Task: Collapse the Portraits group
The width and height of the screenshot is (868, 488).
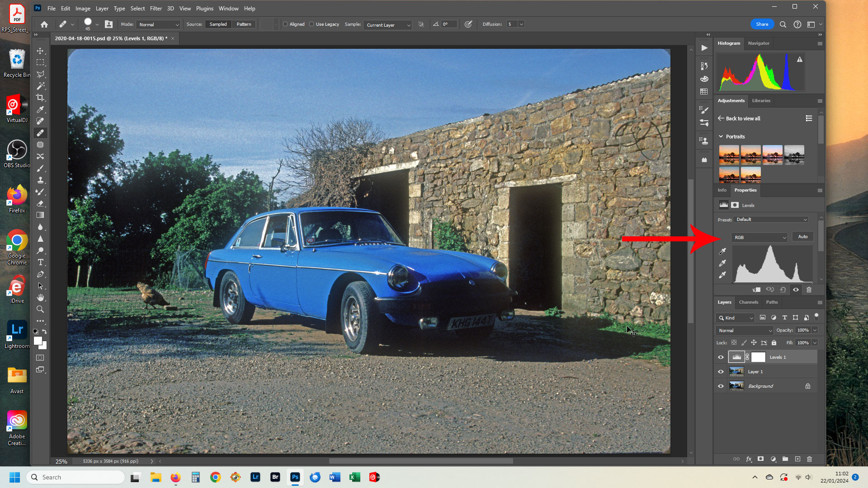Action: coord(721,136)
